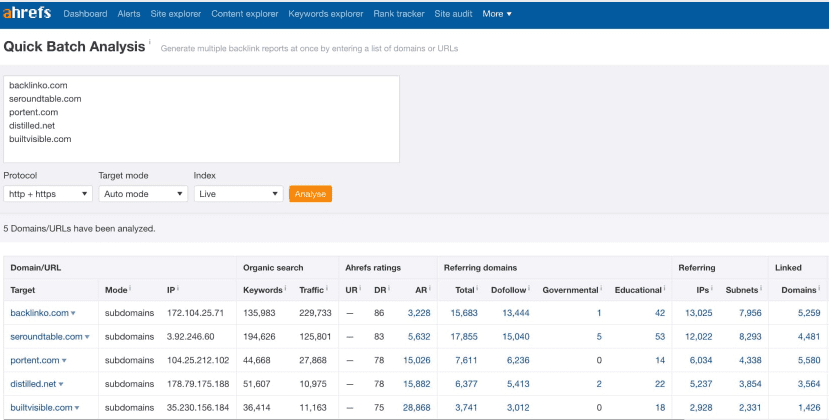Select keywords value 194,626
Screen dimensions: 829x420
pos(259,336)
